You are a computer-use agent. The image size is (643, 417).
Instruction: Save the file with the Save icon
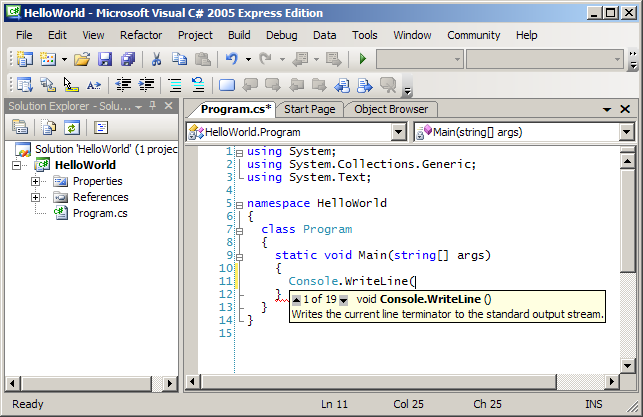pyautogui.click(x=105, y=59)
